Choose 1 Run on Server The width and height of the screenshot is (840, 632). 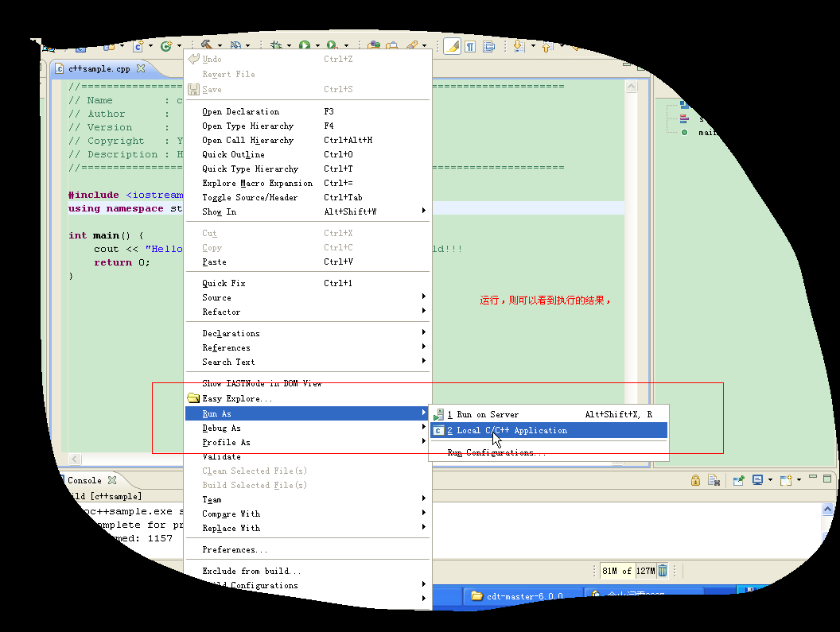[549, 414]
